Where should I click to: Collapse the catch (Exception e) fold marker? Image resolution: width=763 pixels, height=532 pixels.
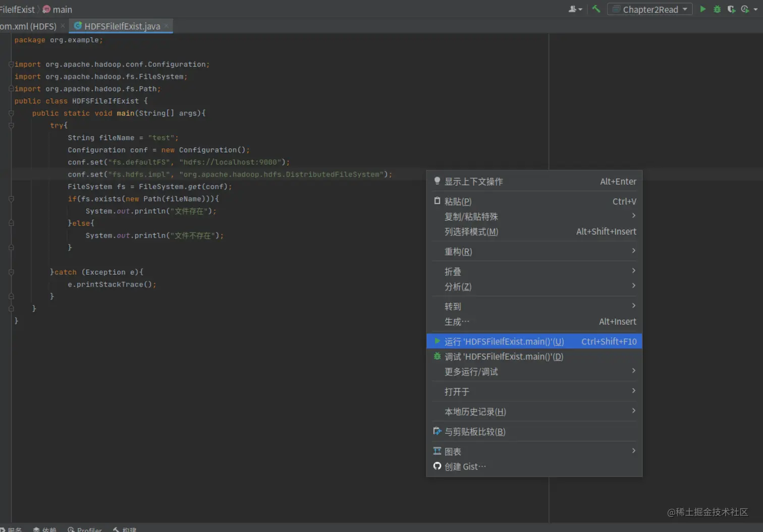(x=11, y=272)
